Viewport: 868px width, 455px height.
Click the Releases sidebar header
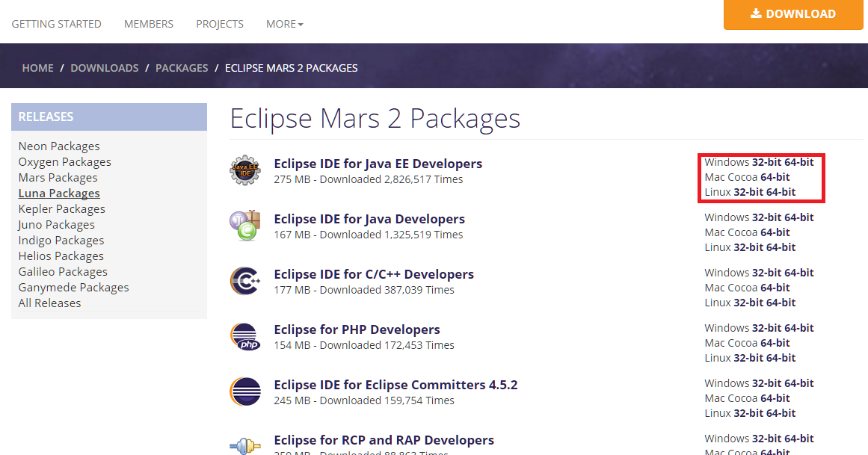pyautogui.click(x=109, y=117)
